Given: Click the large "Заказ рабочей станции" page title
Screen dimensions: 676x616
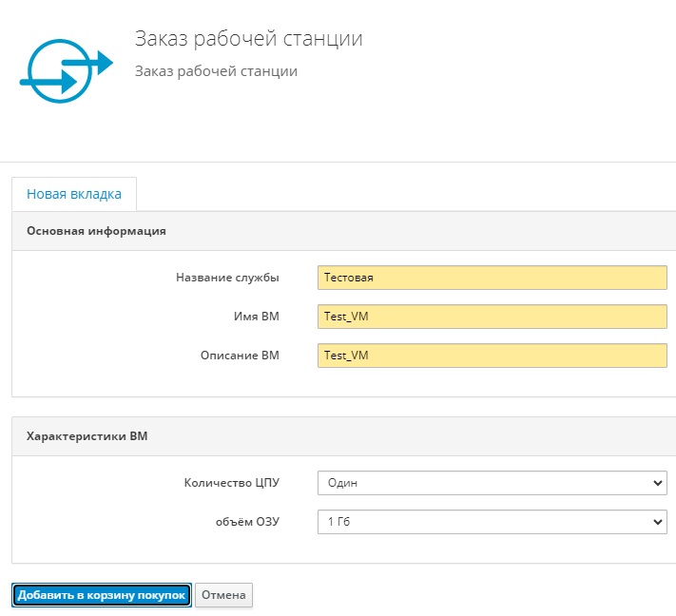Looking at the screenshot, I should point(248,39).
